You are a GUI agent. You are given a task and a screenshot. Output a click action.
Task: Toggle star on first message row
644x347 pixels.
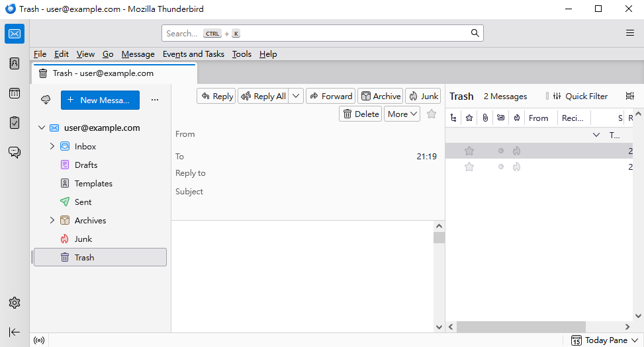click(469, 151)
